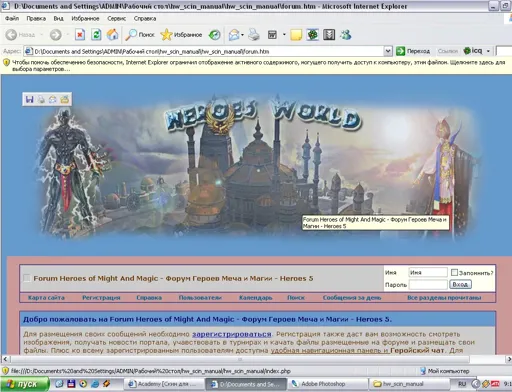Click the RU language indicator in tray

[x=462, y=384]
